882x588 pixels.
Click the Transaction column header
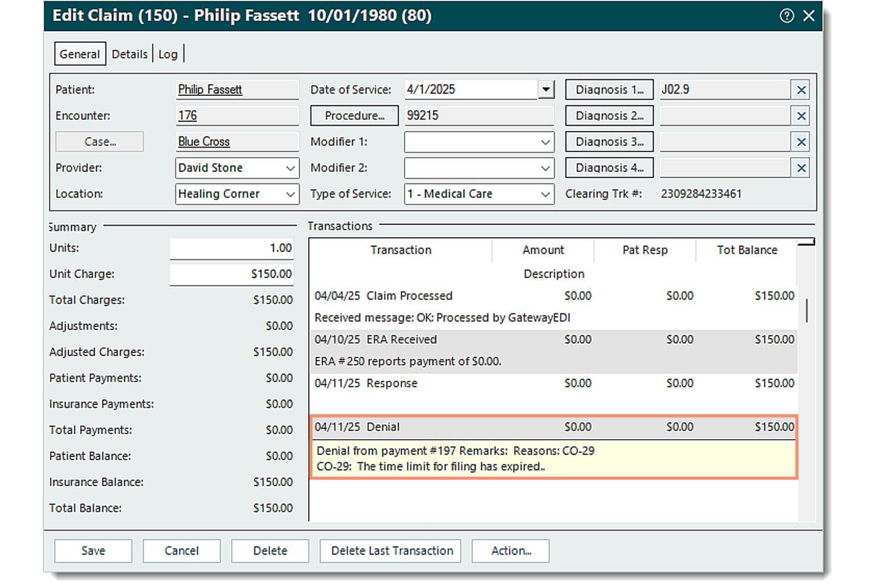(400, 250)
